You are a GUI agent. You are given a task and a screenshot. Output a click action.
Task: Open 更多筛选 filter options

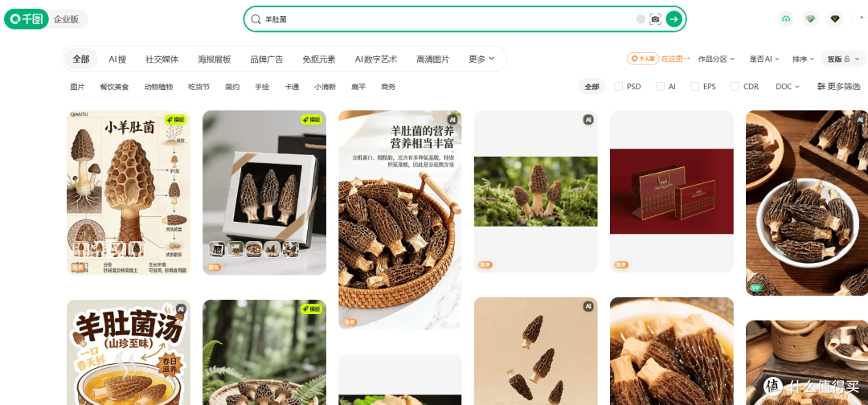[838, 87]
